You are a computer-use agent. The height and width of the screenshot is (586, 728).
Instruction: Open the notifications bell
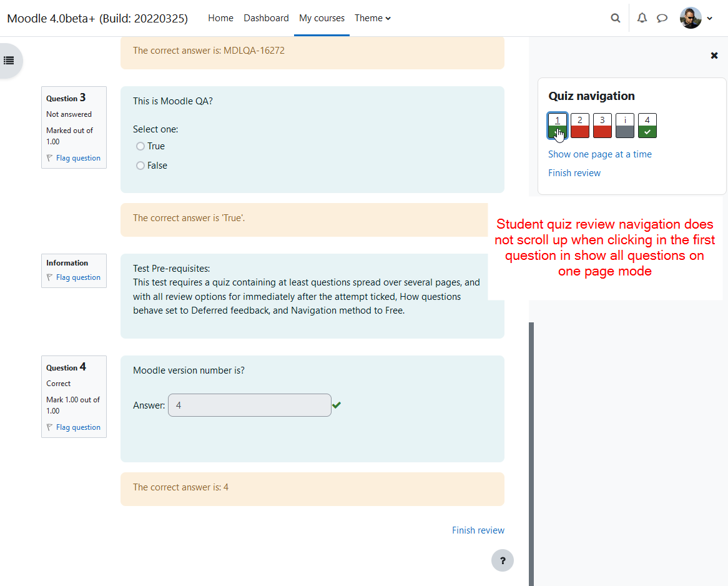tap(642, 18)
